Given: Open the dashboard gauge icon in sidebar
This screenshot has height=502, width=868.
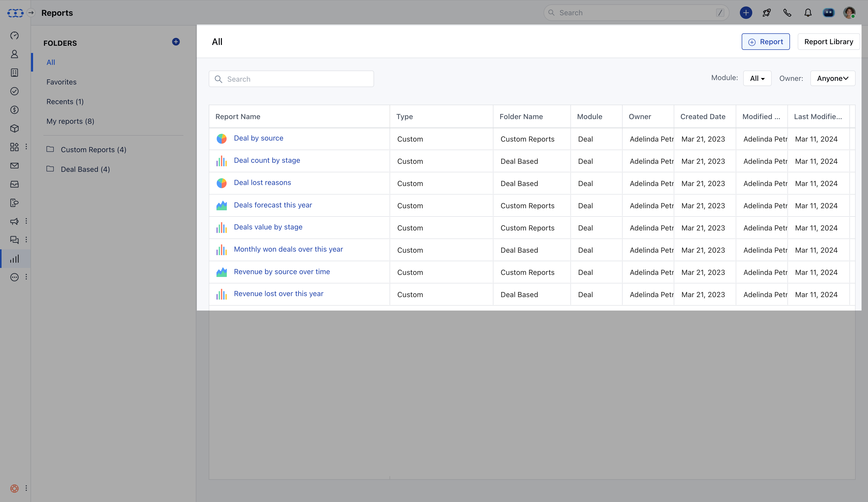Looking at the screenshot, I should (14, 35).
